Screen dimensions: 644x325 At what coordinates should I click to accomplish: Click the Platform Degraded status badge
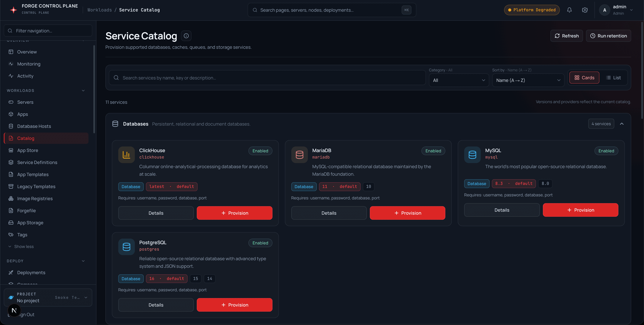click(x=532, y=10)
